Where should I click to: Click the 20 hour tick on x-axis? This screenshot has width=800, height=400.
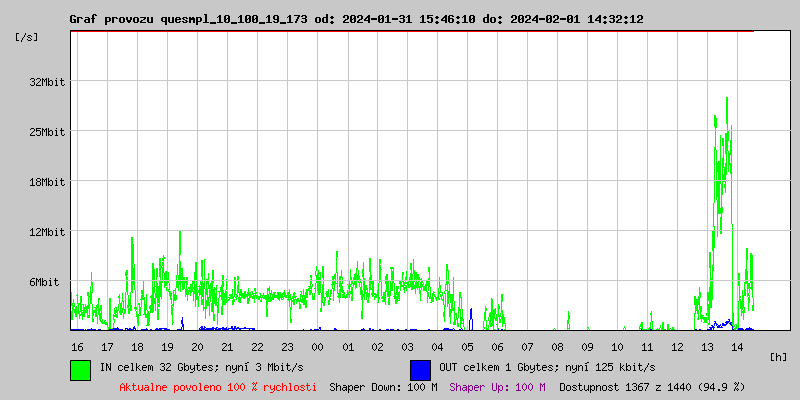[198, 346]
